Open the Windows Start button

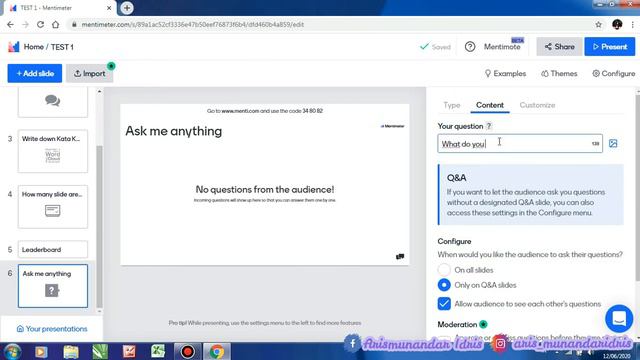[x=12, y=351]
